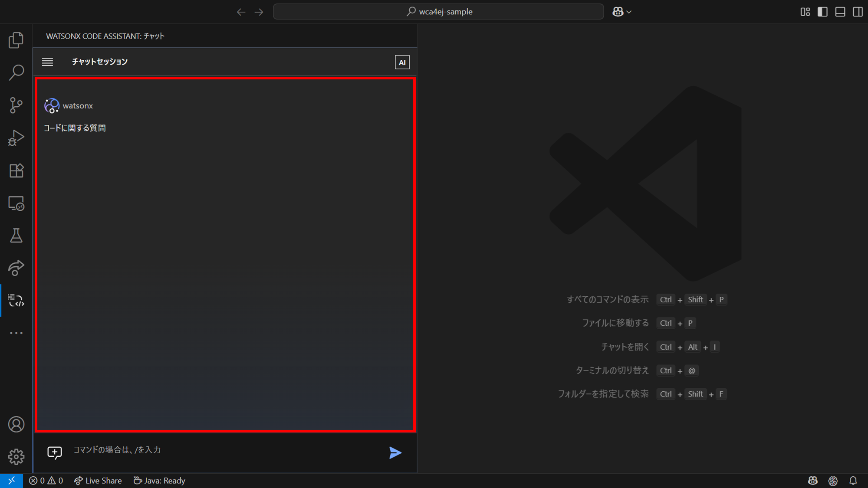This screenshot has height=488, width=868.
Task: Start a new chat session icon
Action: [55, 453]
